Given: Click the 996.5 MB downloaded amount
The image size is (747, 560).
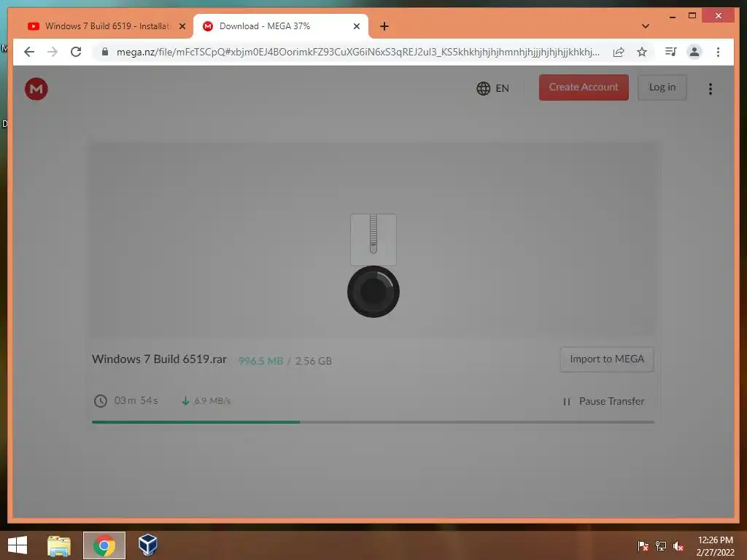Looking at the screenshot, I should coord(260,361).
